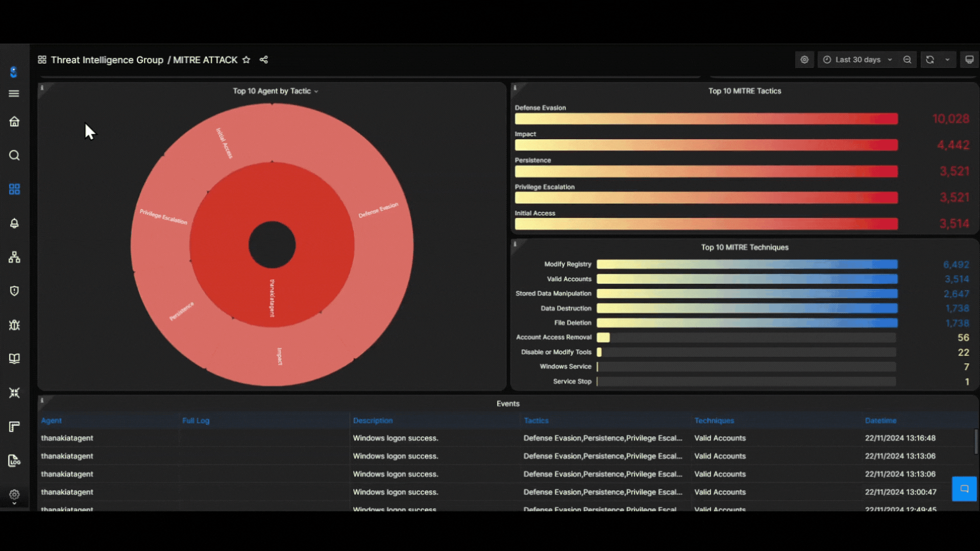
Task: Sort the table by Datetime column header
Action: coord(880,420)
